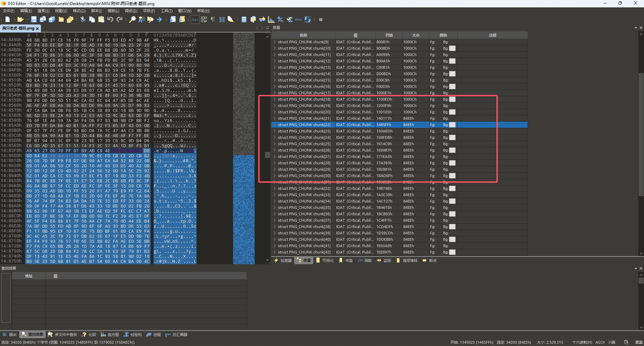Toggle 十六进制(H) display in status bar
Screen dimensions: 644x346
pos(582,342)
